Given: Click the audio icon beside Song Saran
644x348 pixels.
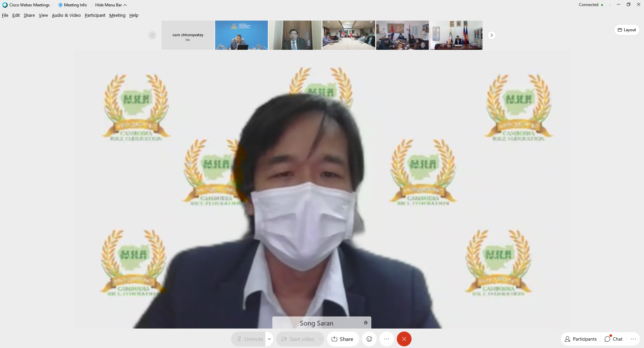Looking at the screenshot, I should [366, 322].
